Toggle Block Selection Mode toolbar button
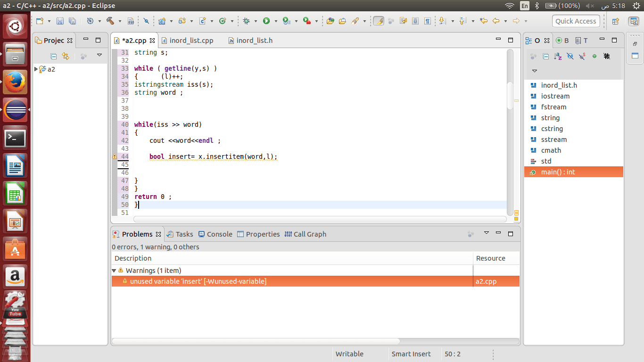 [x=415, y=21]
